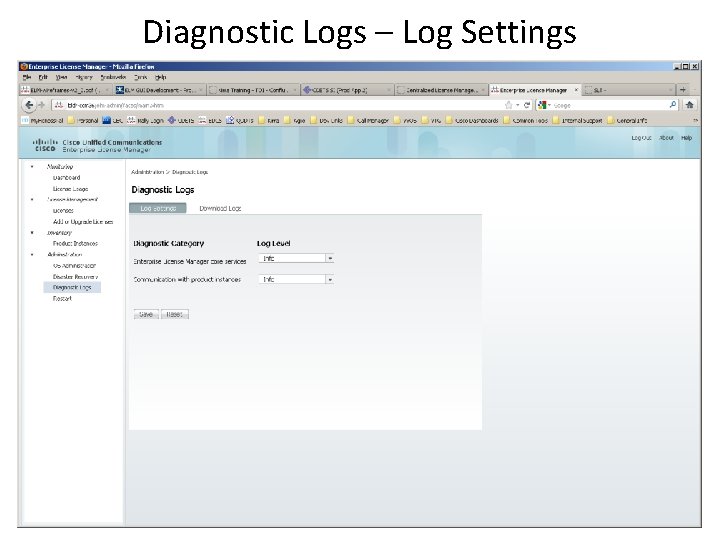Select the Log Settings tab
Image resolution: width=720 pixels, height=540 pixels.
click(x=158, y=208)
